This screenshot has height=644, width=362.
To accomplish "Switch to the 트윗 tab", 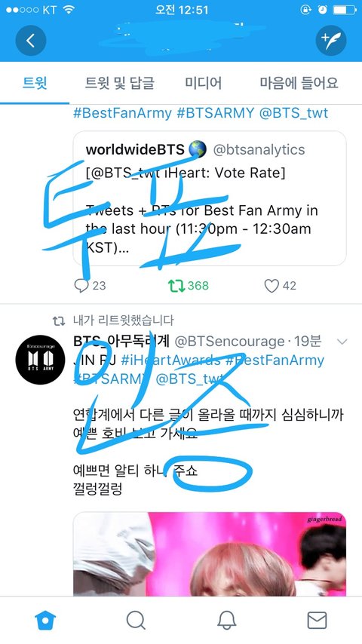I will [35, 83].
